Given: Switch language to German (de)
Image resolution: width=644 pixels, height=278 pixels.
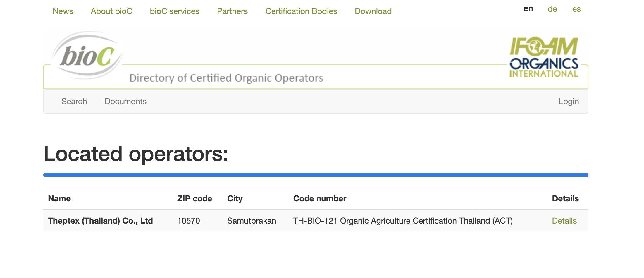Looking at the screenshot, I should pos(552,9).
